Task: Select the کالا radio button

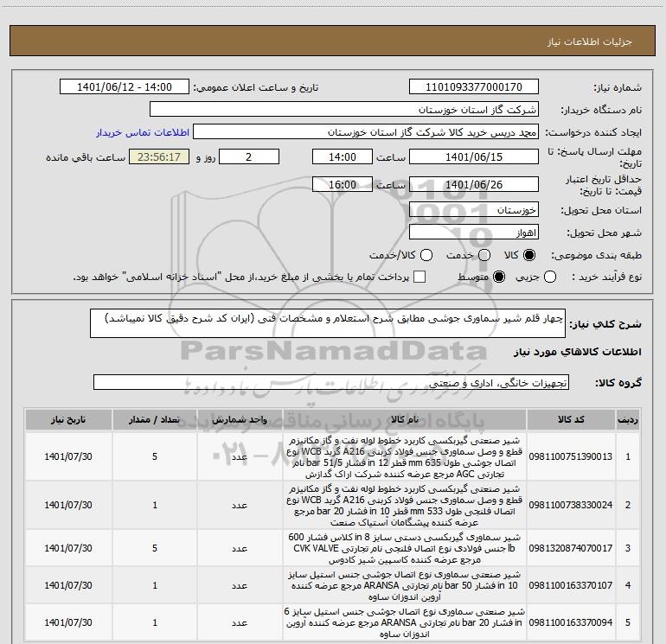Action: coord(529,255)
